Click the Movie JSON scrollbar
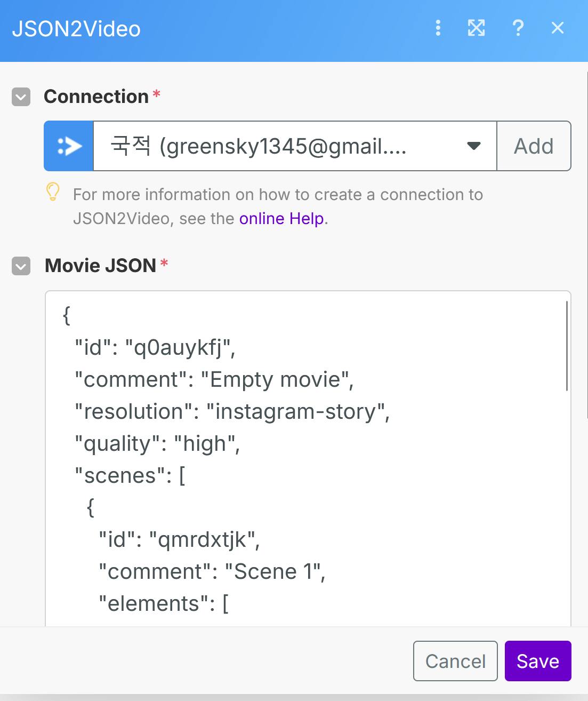The height and width of the screenshot is (701, 588). click(x=567, y=347)
